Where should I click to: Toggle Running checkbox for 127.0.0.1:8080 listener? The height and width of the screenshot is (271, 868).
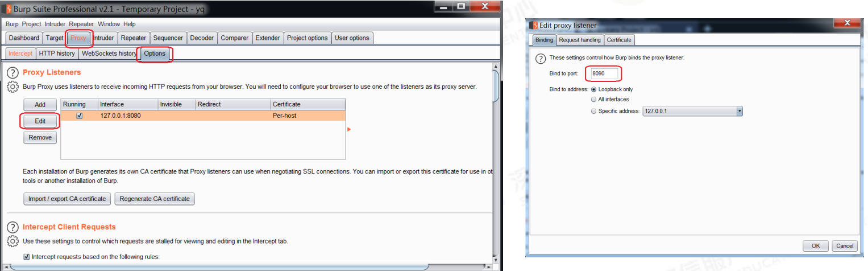[x=80, y=116]
